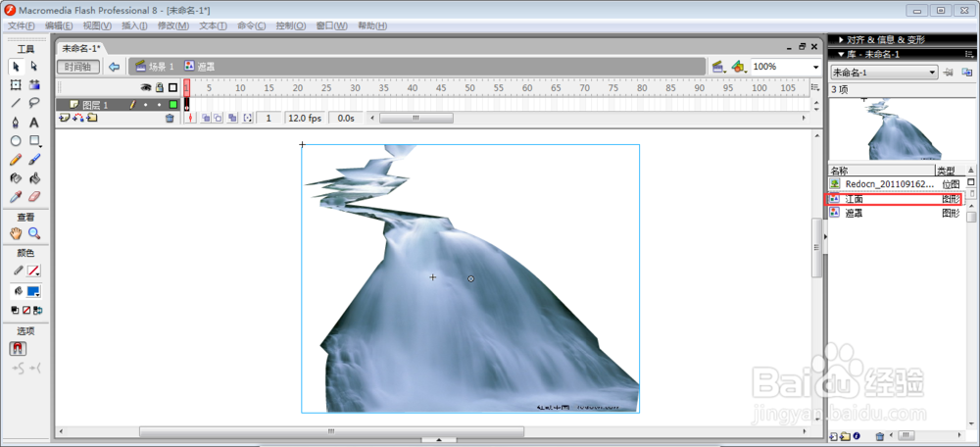Toggle Onion Skin in timeline

click(205, 118)
